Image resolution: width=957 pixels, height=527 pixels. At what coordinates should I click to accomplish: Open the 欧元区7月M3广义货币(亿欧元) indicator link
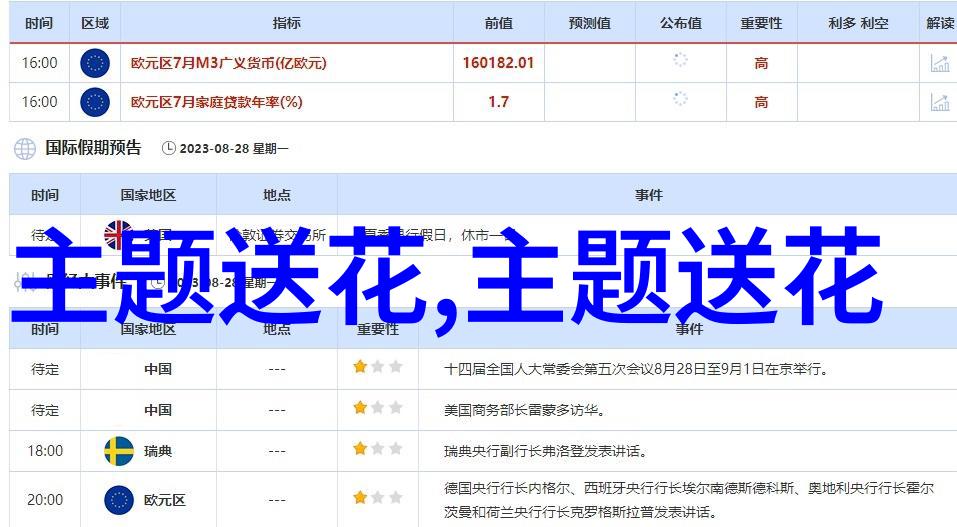point(229,63)
